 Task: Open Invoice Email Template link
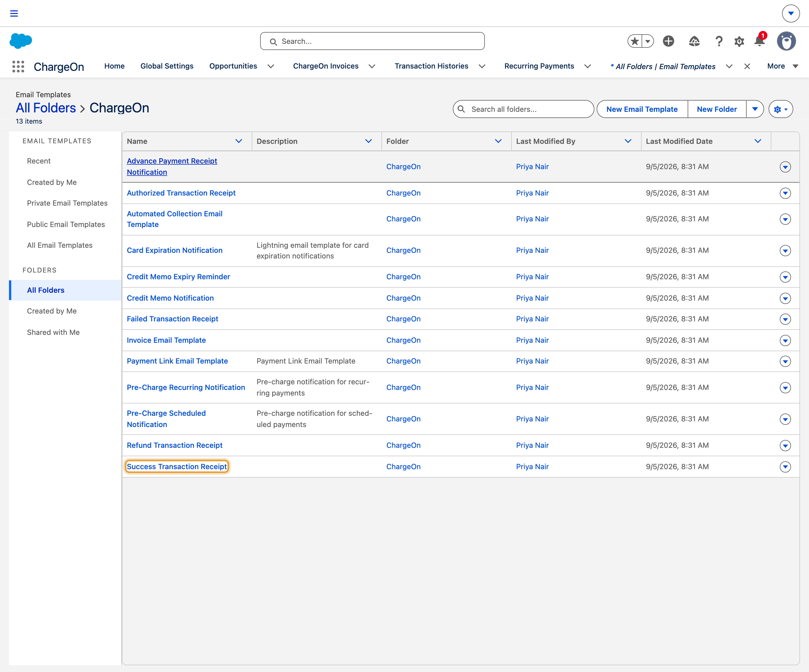166,340
